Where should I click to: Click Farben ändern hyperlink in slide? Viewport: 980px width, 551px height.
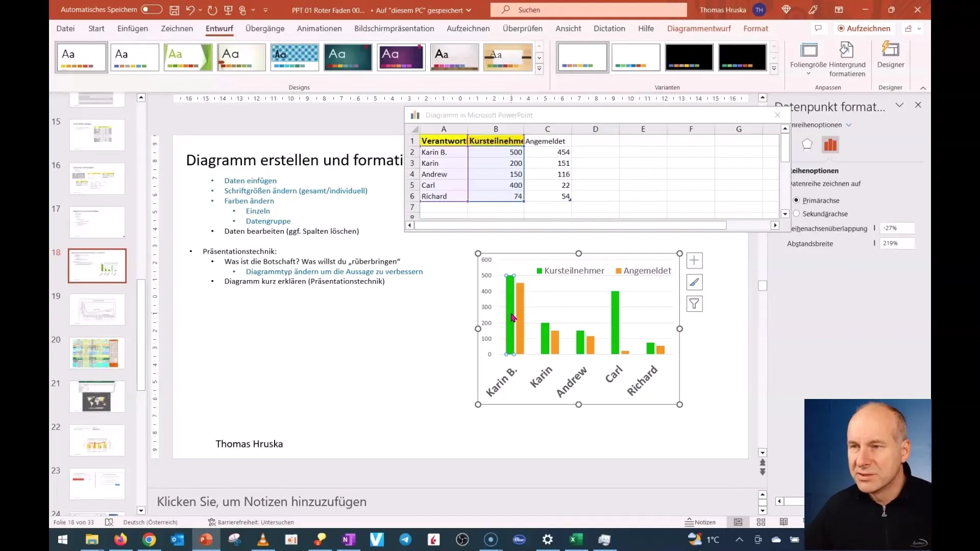point(249,201)
